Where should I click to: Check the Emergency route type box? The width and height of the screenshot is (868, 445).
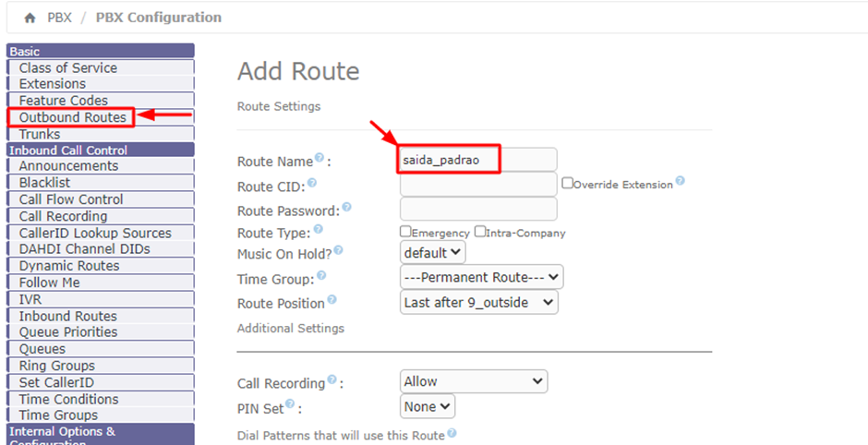[x=405, y=232]
